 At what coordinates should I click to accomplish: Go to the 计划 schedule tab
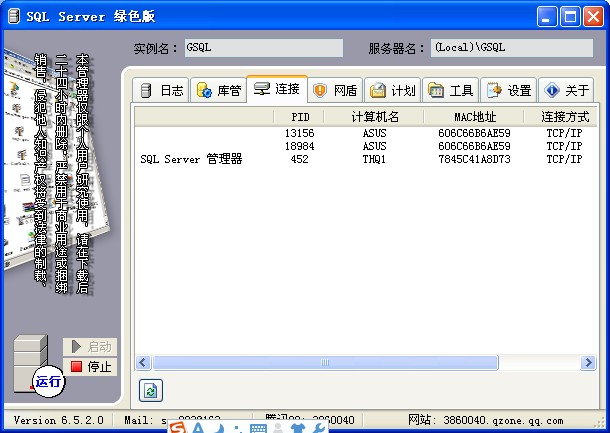[x=392, y=90]
